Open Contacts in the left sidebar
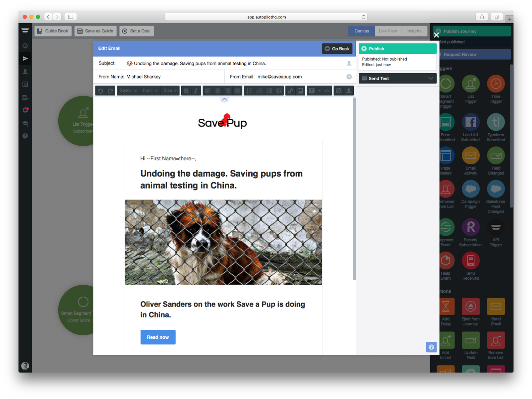The width and height of the screenshot is (532, 399). click(x=25, y=71)
